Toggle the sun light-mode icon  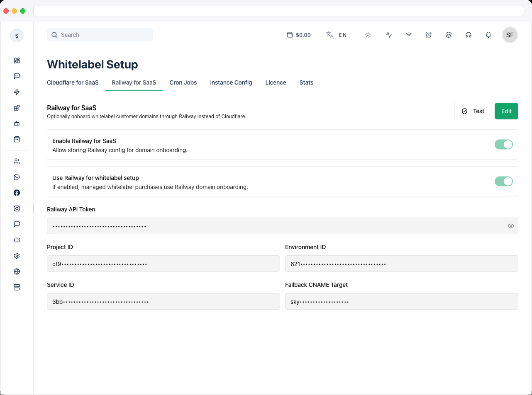tap(368, 35)
